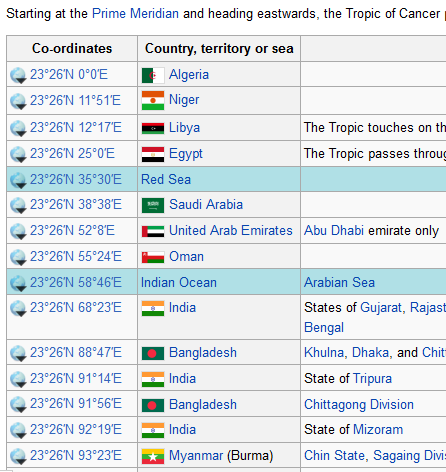This screenshot has width=446, height=472.
Task: Open coordinates 23°26′N 35°30′E link
Action: coord(76,179)
